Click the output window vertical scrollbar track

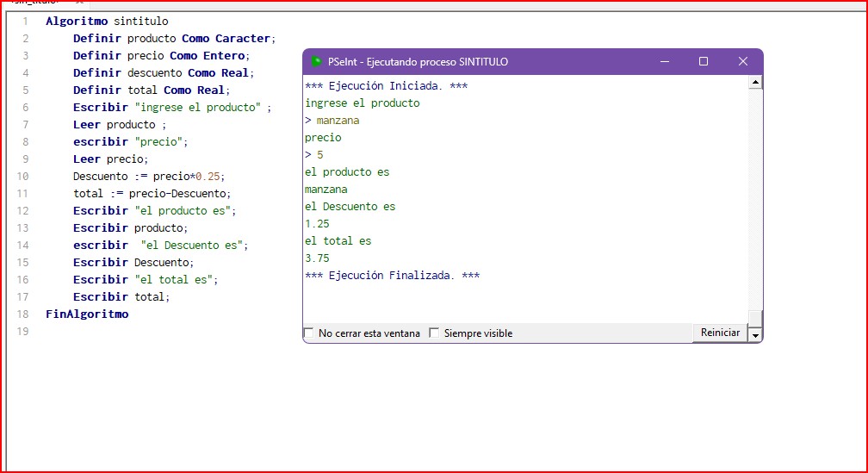tap(755, 198)
